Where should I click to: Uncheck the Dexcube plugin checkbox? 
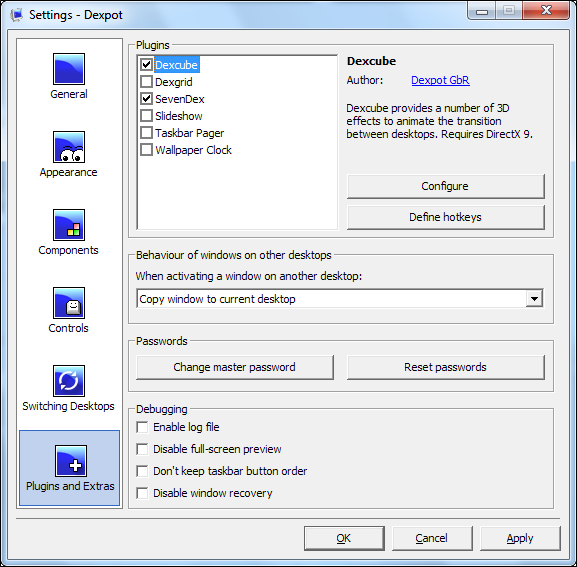point(146,65)
